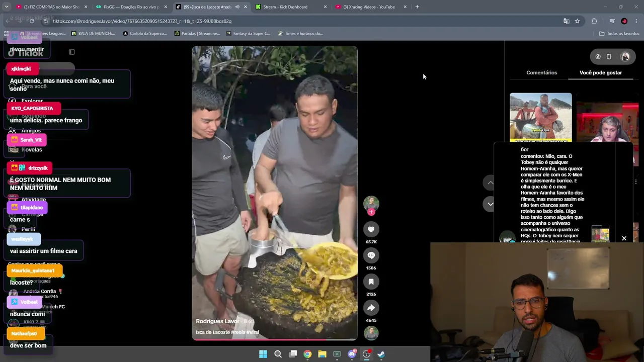Open Times e horários do... bookmark

click(x=300, y=34)
